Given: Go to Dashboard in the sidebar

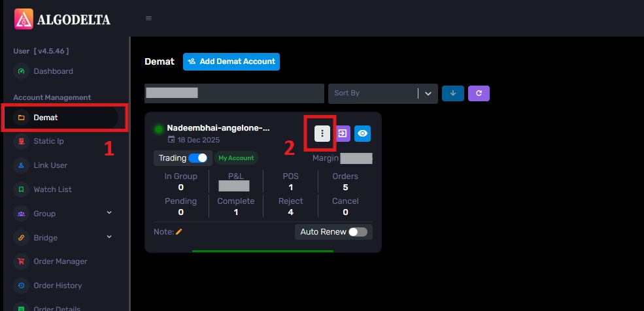Looking at the screenshot, I should pos(53,71).
